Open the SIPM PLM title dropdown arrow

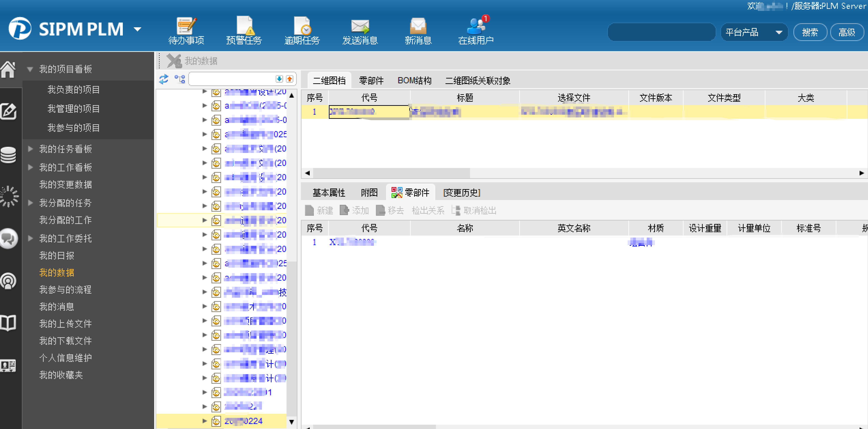coord(137,29)
